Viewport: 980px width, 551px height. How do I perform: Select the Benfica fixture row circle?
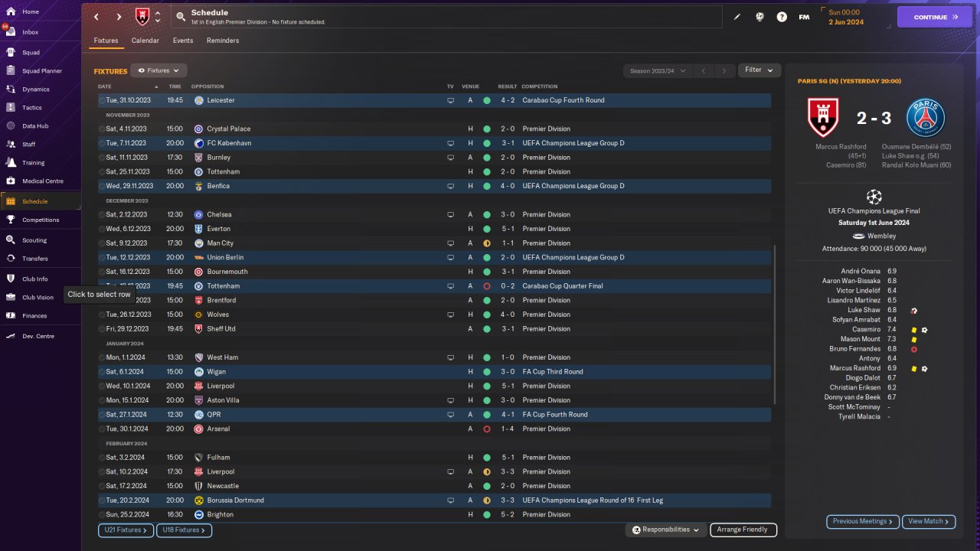[x=102, y=186]
